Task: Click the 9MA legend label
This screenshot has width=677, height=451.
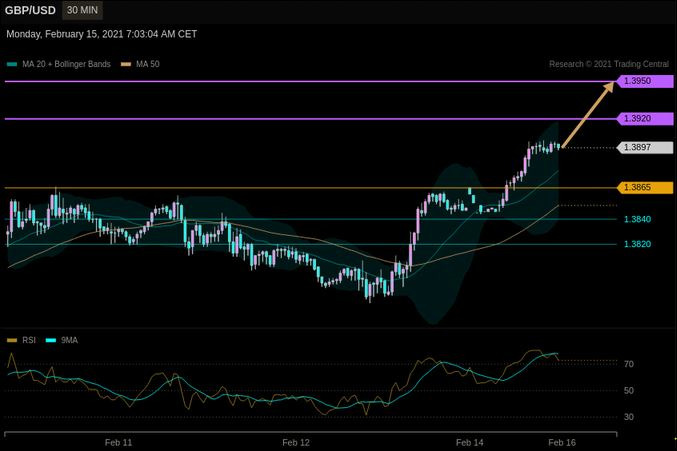Action: click(70, 341)
